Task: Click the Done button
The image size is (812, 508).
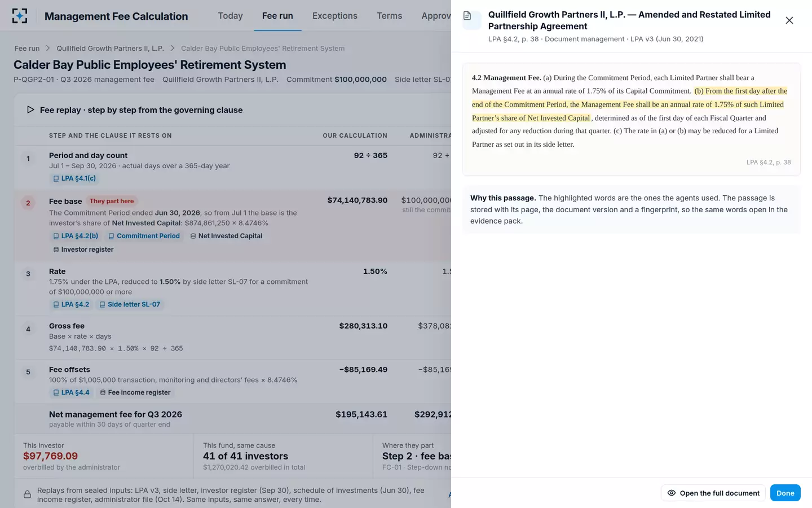Action: coord(785,493)
